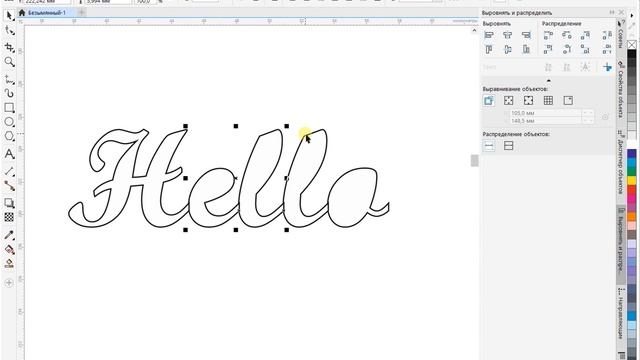Select the Color Eyedropper tool

tap(9, 235)
